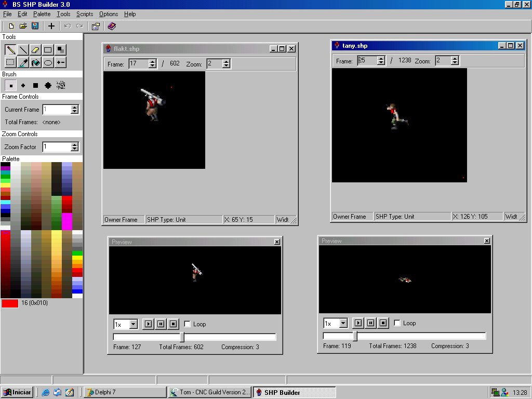The height and width of the screenshot is (399, 532).
Task: Pick the Eyedropper color picker tool
Action: pos(23,63)
